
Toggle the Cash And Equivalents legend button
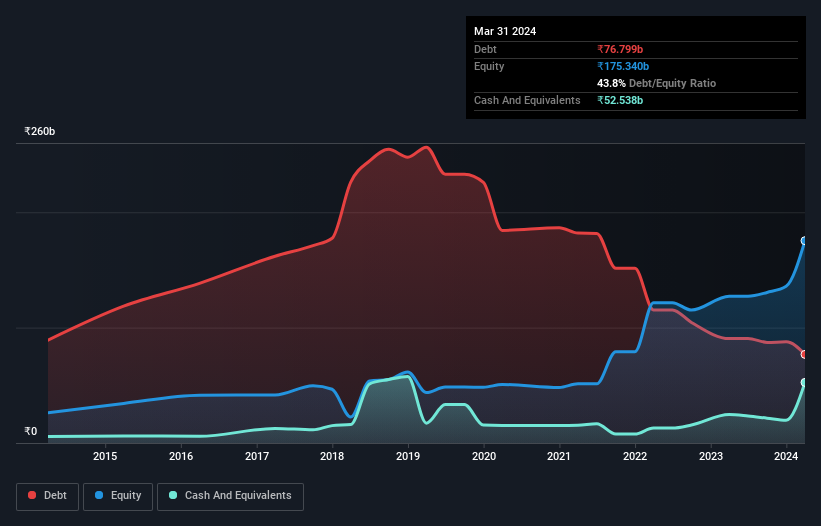[x=230, y=496]
